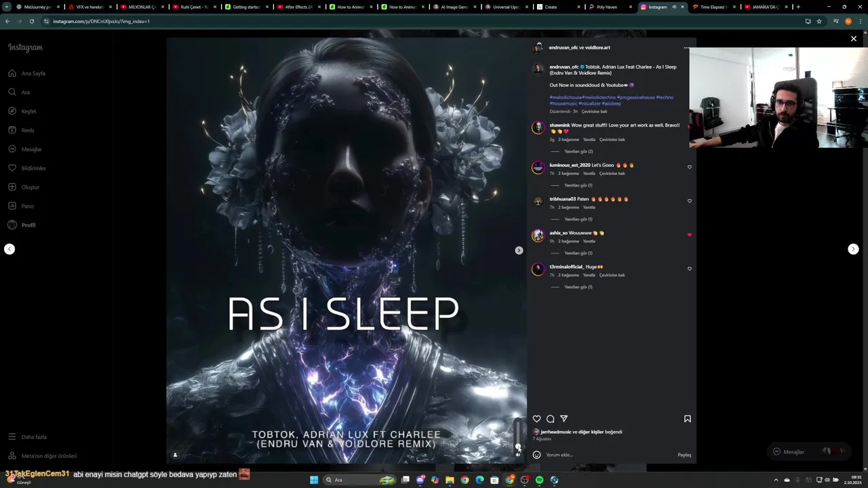
Task: Click the comment bubble icon
Action: pos(550,419)
